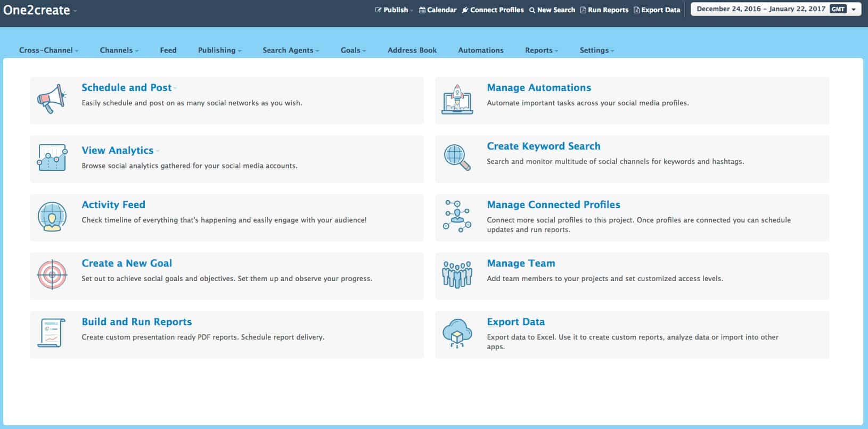Click text 'Easily schedule and post on as many social networks'
Viewport: 868px width, 429px height.
point(170,103)
